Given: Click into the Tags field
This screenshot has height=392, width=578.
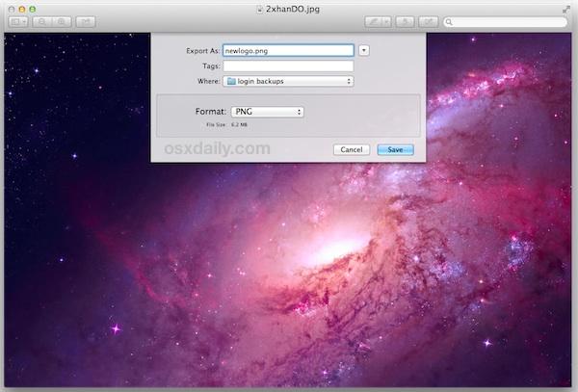Looking at the screenshot, I should (x=288, y=65).
